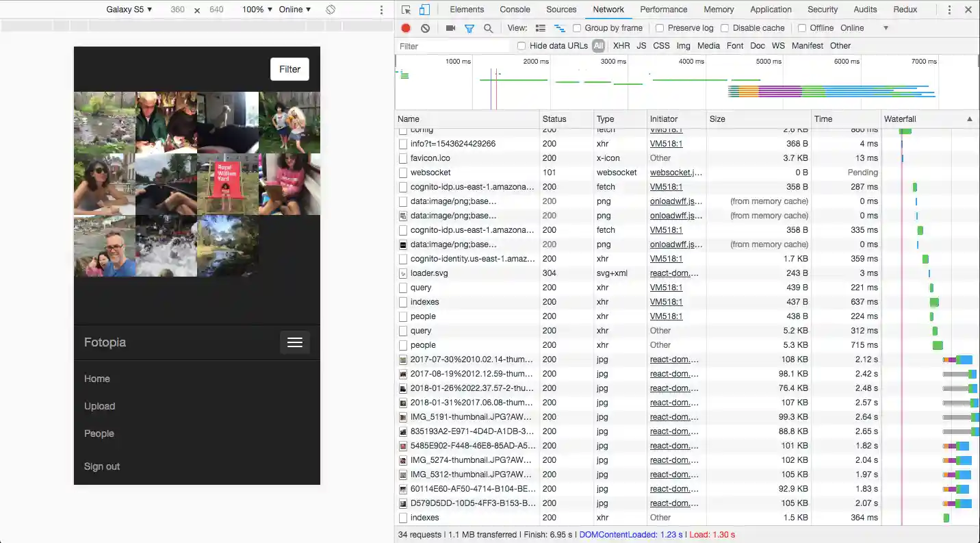
Task: Switch to the Redux tab
Action: point(905,10)
